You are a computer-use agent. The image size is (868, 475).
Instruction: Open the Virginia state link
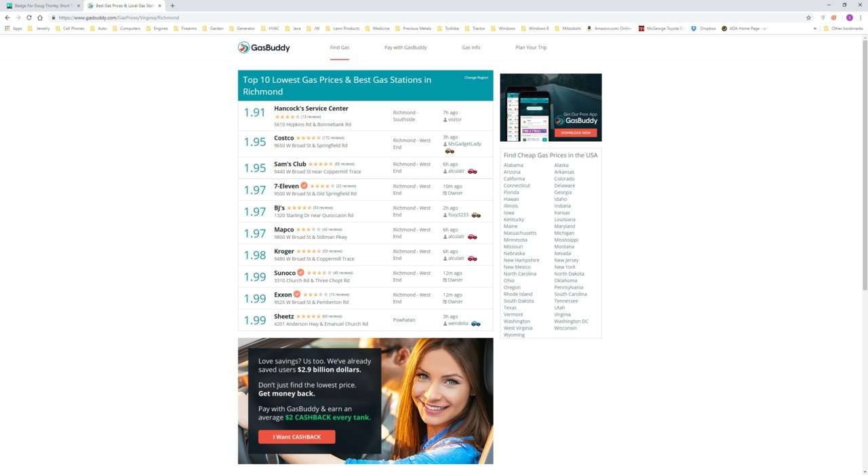point(562,315)
